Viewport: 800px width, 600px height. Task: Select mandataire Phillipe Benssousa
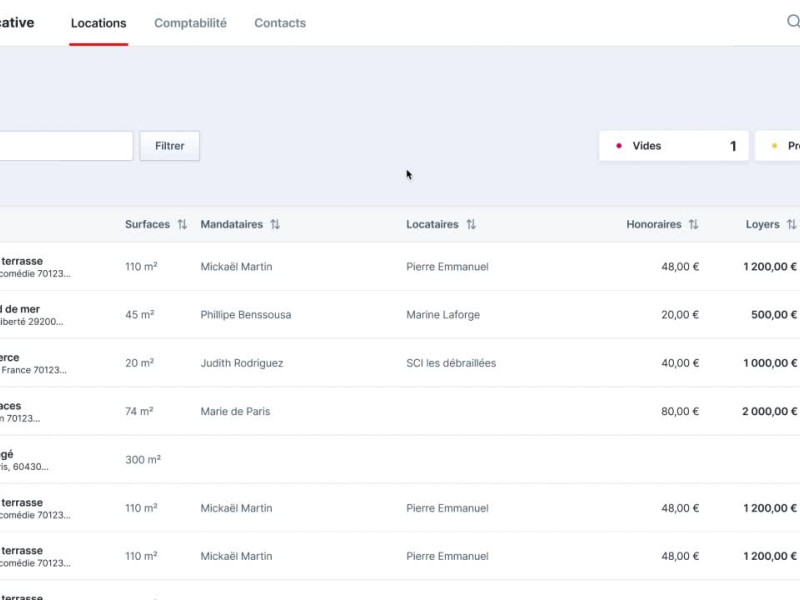coord(245,315)
